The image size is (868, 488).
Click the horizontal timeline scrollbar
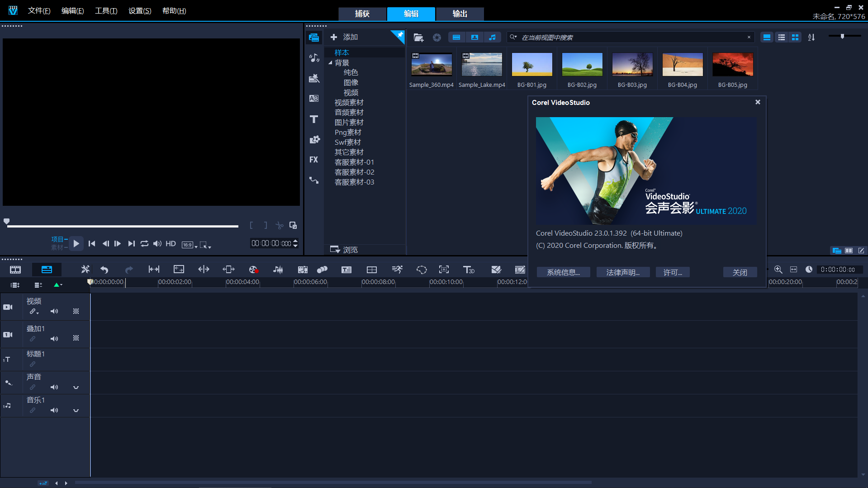(x=333, y=483)
